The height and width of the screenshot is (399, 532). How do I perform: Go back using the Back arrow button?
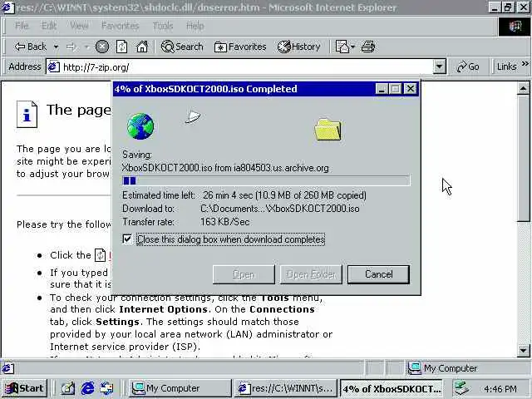tap(30, 47)
